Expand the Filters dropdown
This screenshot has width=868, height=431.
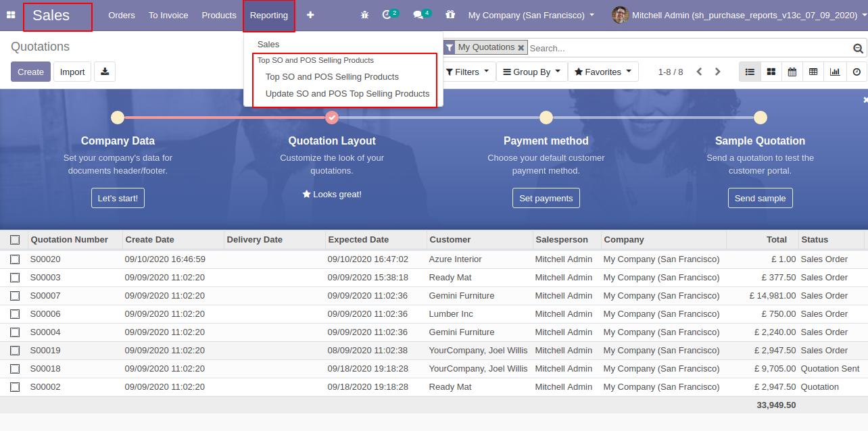[467, 72]
